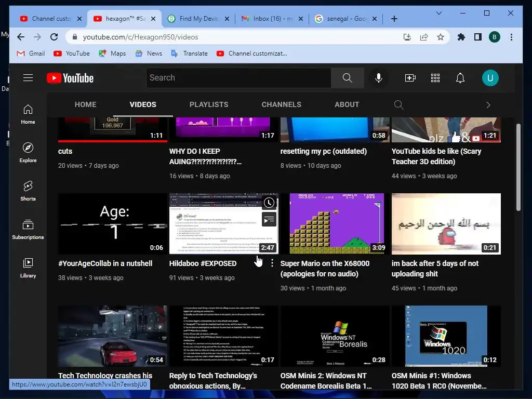Switch to PLAYLISTS tab
This screenshot has width=532, height=399.
pyautogui.click(x=209, y=104)
